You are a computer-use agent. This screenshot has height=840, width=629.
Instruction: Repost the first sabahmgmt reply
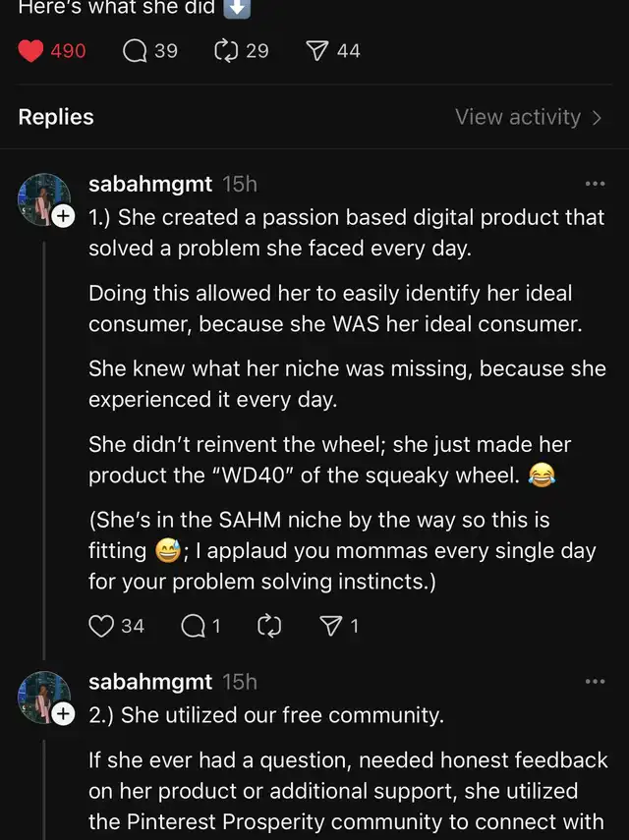(268, 626)
